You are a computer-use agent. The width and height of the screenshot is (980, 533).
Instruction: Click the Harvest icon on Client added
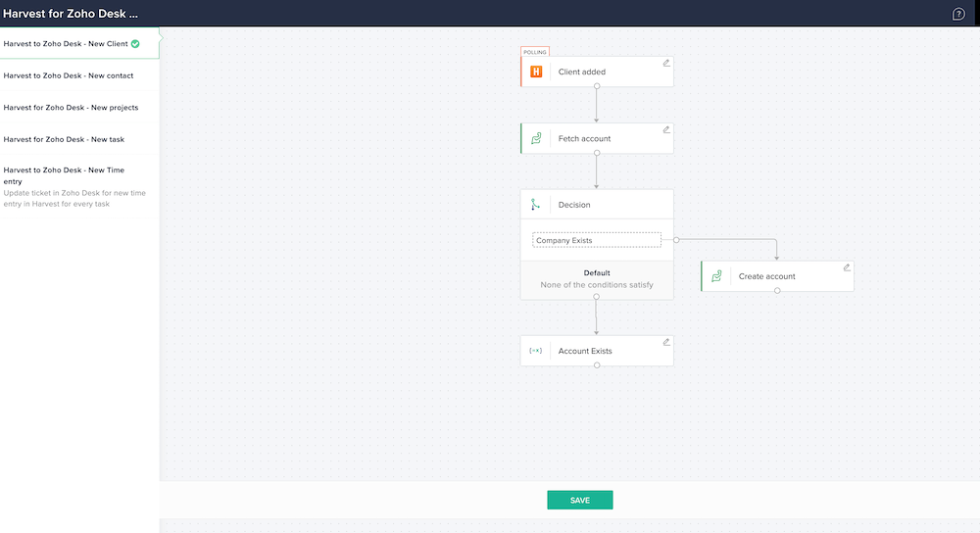pos(536,72)
